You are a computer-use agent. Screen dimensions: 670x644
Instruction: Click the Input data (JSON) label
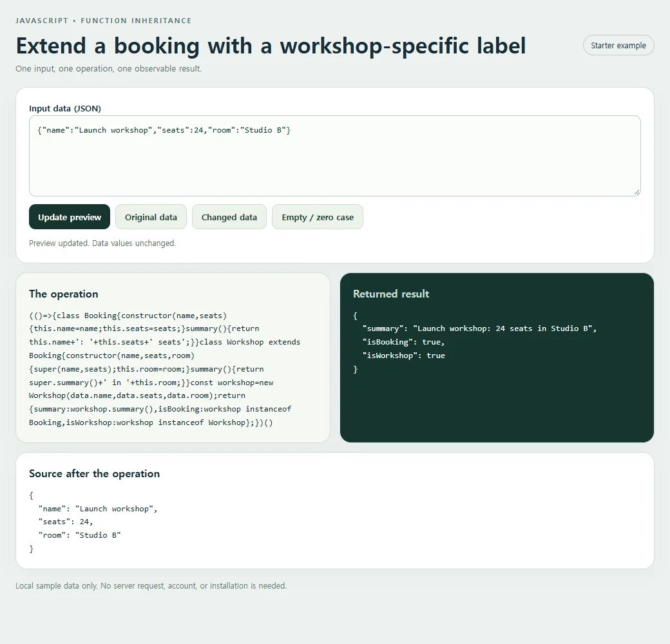tap(65, 108)
